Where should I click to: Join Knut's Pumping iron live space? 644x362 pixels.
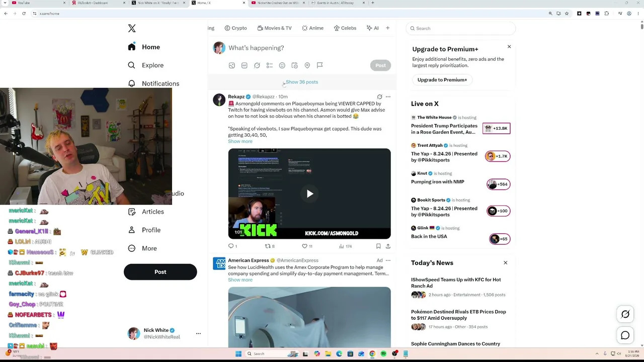tap(498, 184)
